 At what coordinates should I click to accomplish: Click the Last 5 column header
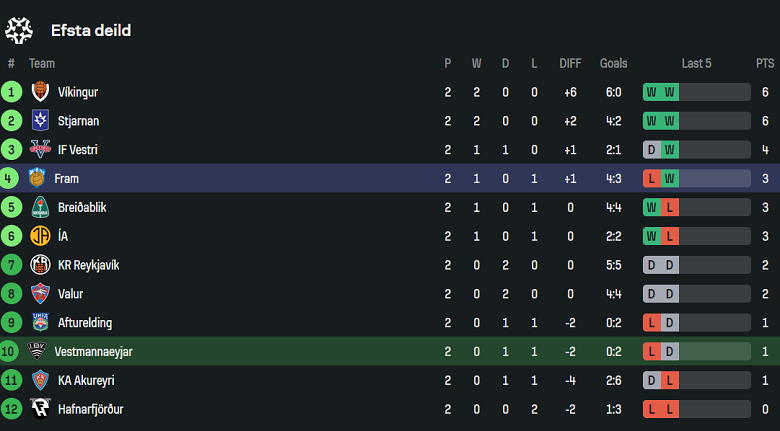click(696, 63)
